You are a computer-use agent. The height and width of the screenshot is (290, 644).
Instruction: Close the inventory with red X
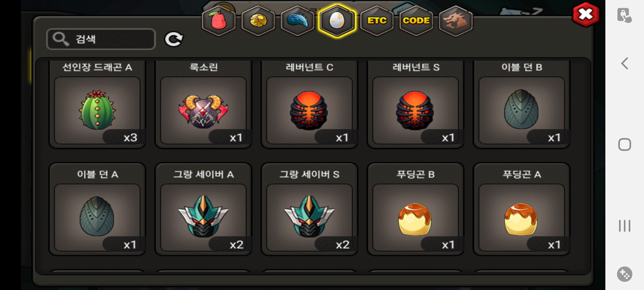(586, 14)
